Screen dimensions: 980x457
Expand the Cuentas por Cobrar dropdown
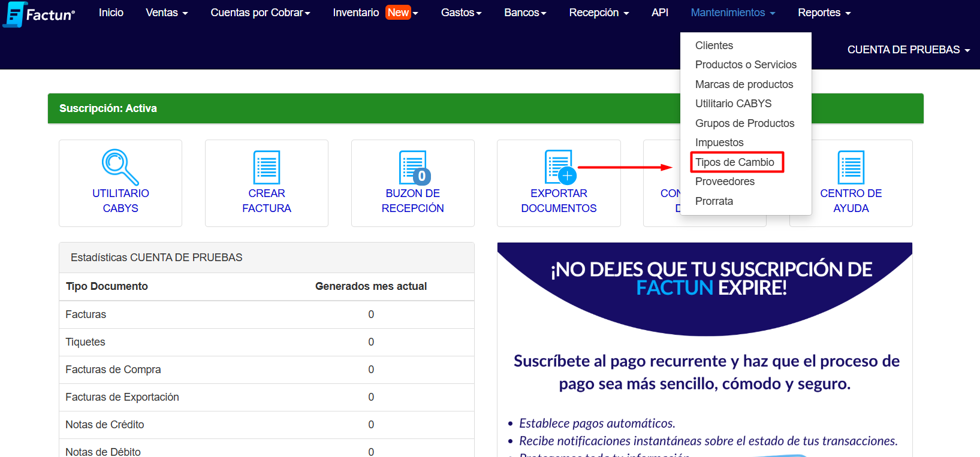pyautogui.click(x=260, y=13)
